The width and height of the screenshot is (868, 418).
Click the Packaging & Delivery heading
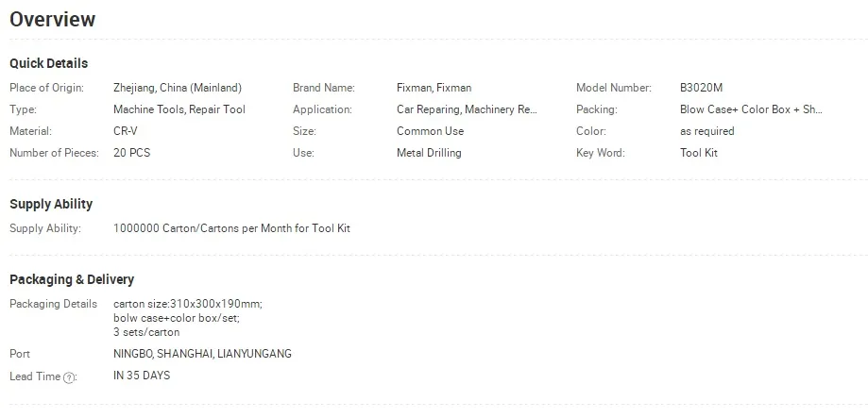tap(72, 280)
